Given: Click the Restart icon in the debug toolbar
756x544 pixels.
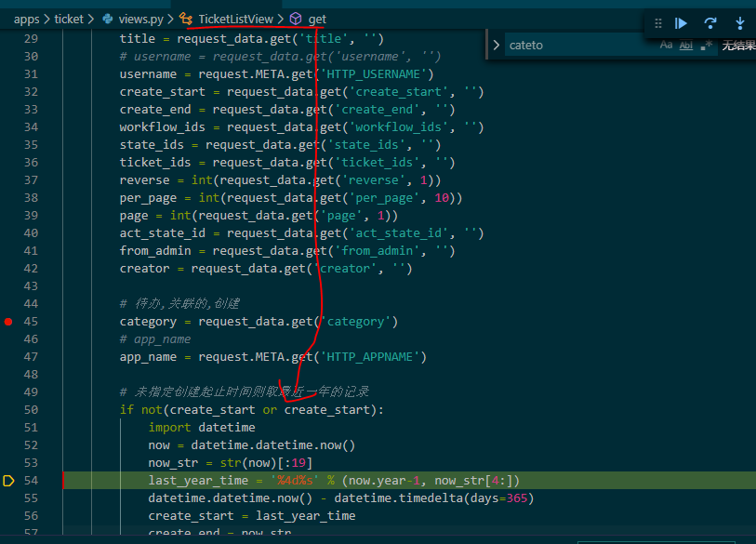Looking at the screenshot, I should pos(711,23).
